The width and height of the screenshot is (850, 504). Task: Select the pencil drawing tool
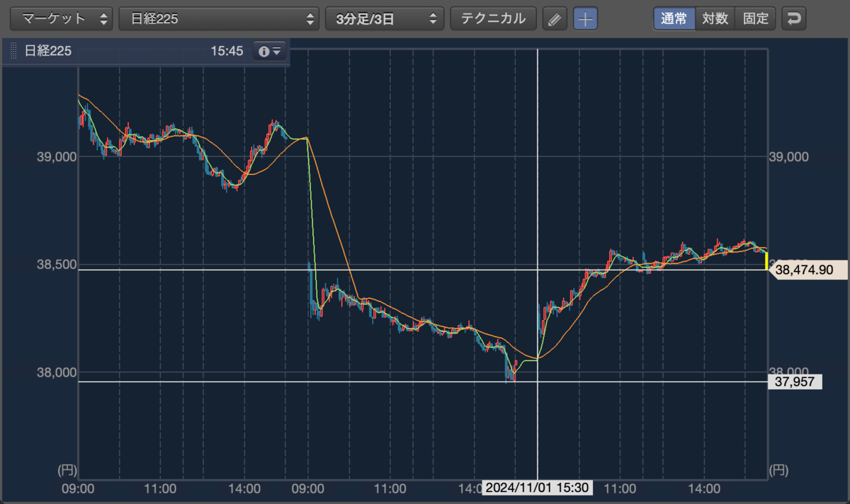[x=555, y=19]
